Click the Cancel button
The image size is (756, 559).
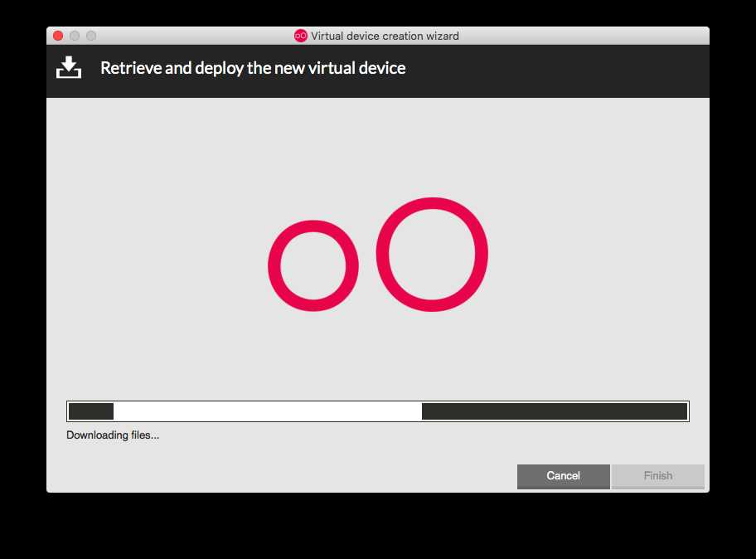point(563,476)
